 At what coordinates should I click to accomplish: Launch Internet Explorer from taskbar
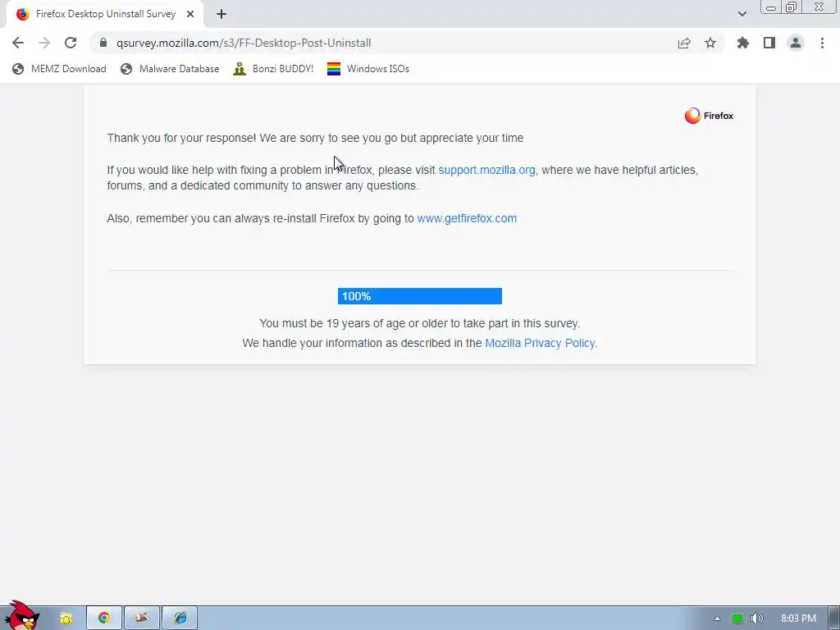click(x=180, y=619)
